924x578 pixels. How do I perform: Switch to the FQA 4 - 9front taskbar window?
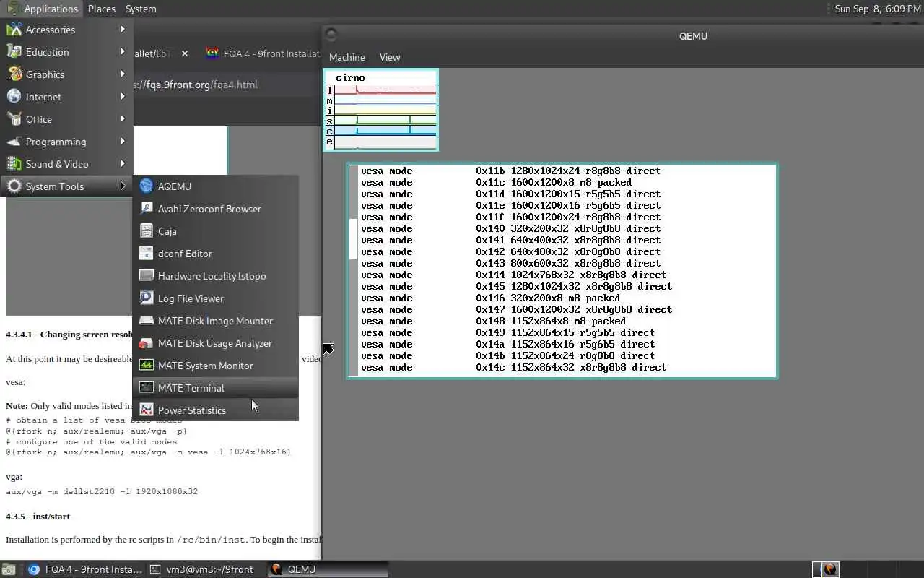(86, 569)
